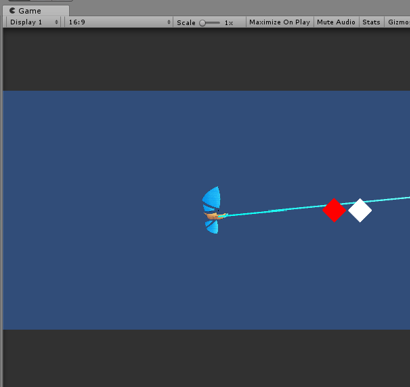
Task: Toggle Maximize On Play
Action: (x=280, y=22)
